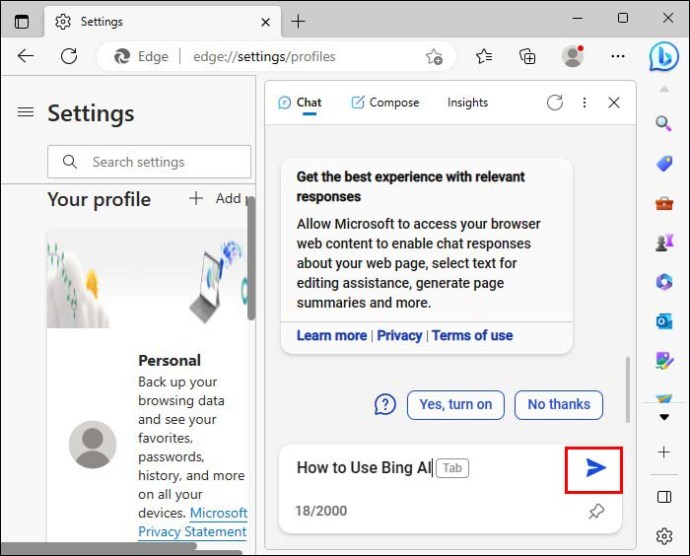Open the sidebar Games chess icon

pos(664,242)
